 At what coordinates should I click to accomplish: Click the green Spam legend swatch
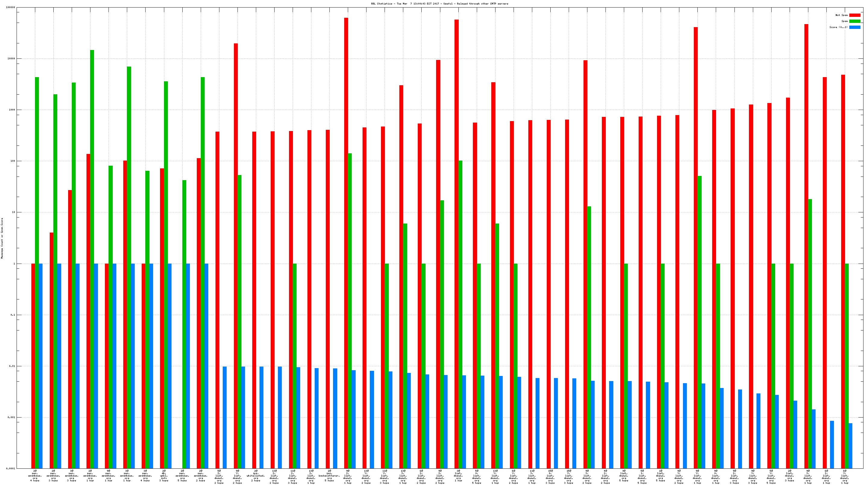pos(854,21)
